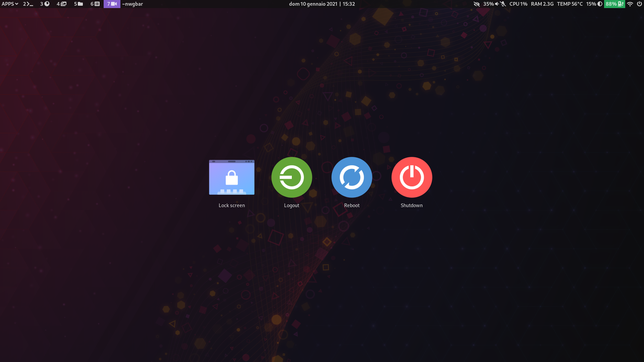Click the power icon in top panel

click(x=639, y=4)
